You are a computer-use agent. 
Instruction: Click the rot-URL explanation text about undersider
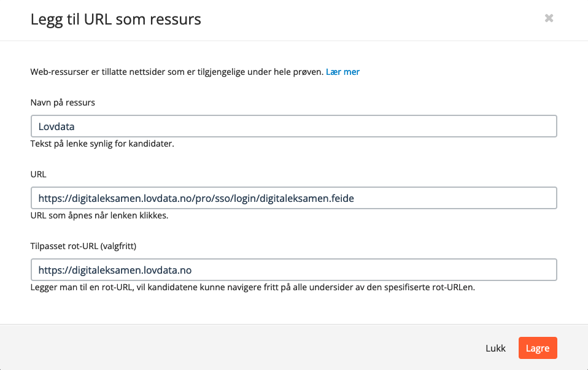tap(253, 287)
